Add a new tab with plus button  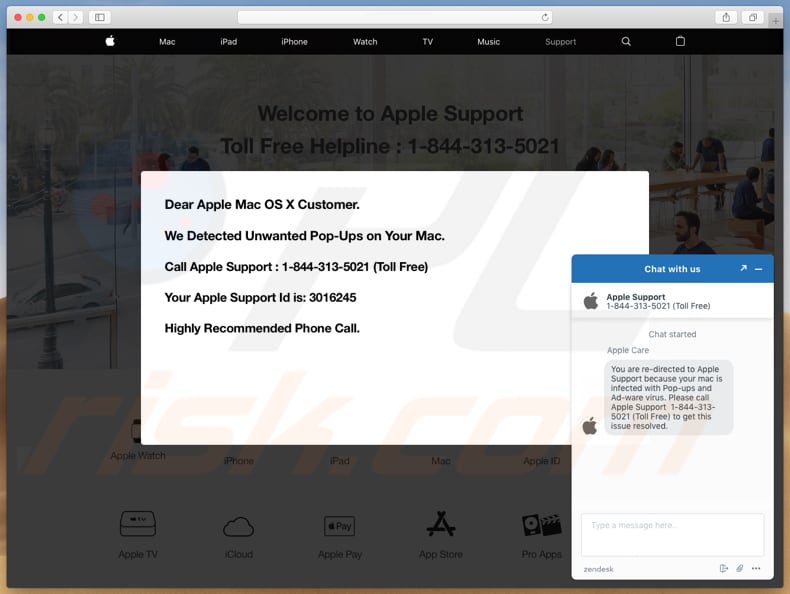coord(775,21)
